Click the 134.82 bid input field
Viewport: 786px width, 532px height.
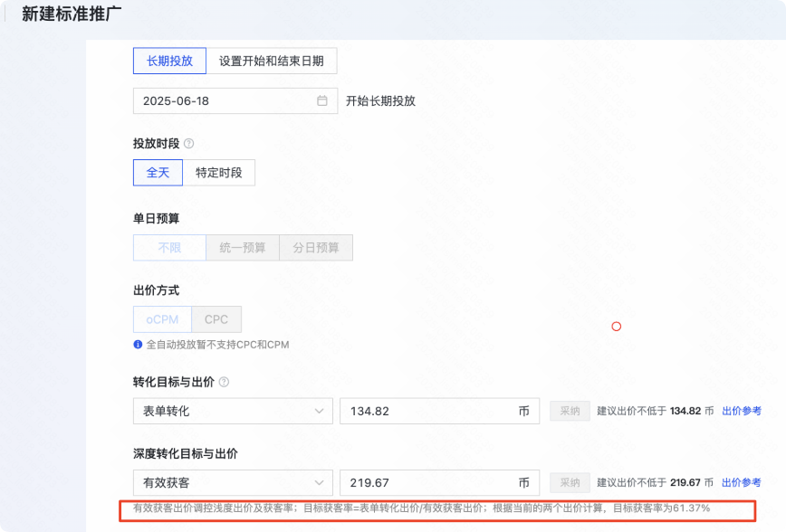(x=439, y=411)
